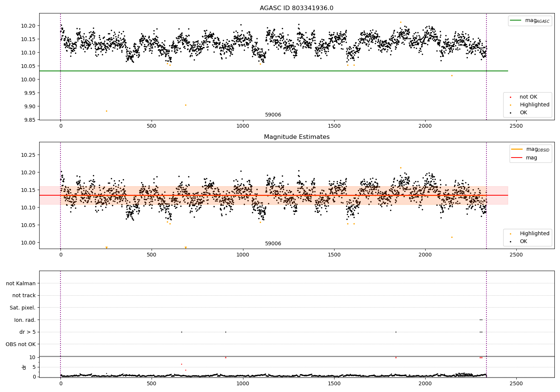Image resolution: width=560 pixels, height=392 pixels.
Task: Click the '10.00' y-tick in the middle plot
Action: pyautogui.click(x=28, y=243)
